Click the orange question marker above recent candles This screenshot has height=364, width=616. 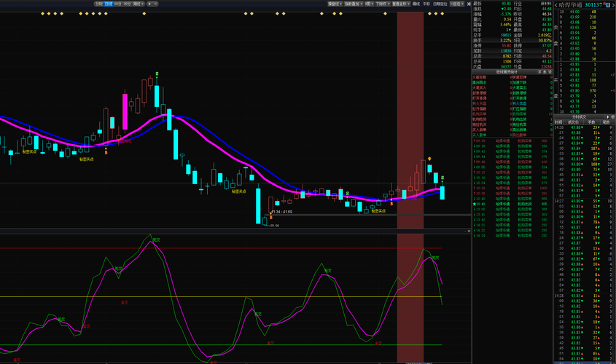(429, 159)
